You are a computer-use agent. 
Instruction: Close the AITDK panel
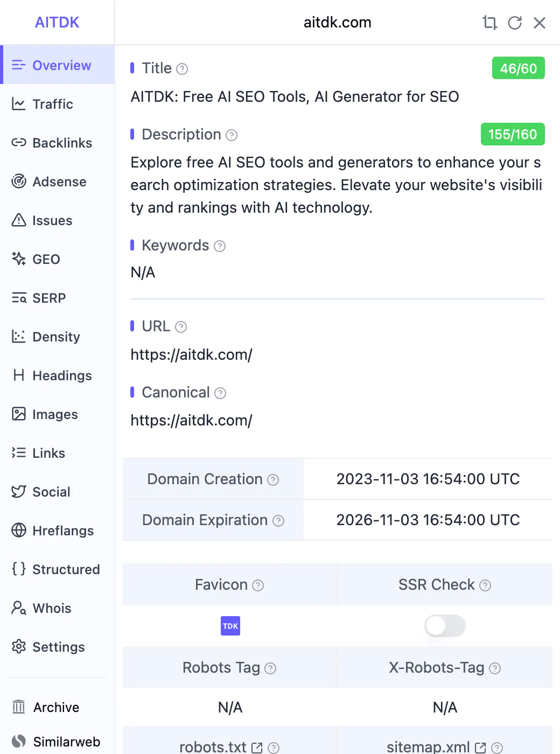click(540, 23)
